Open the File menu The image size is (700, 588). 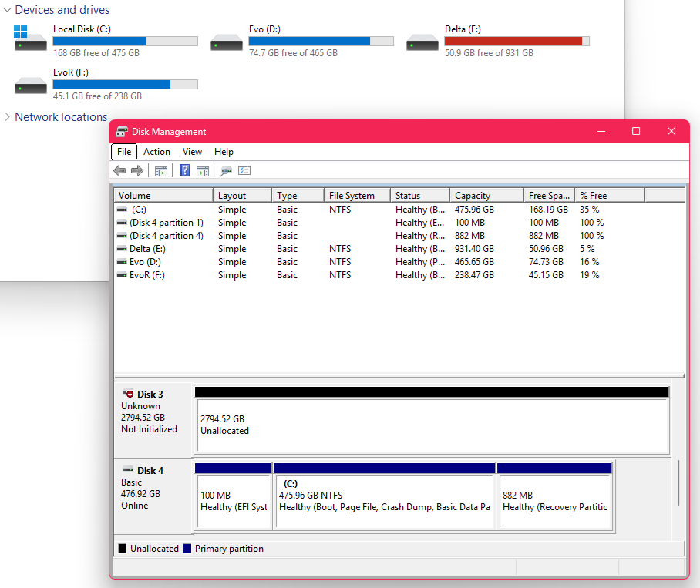pyautogui.click(x=124, y=152)
